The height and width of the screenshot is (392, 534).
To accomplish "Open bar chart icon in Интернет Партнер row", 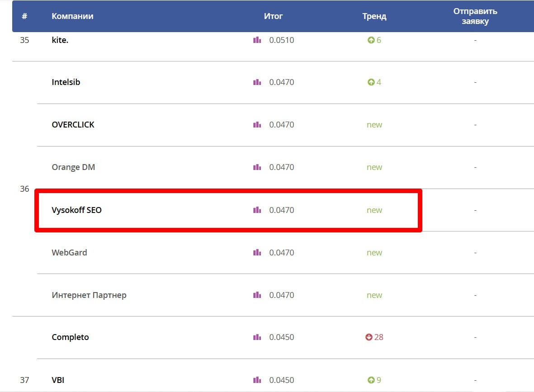I will click(x=257, y=295).
